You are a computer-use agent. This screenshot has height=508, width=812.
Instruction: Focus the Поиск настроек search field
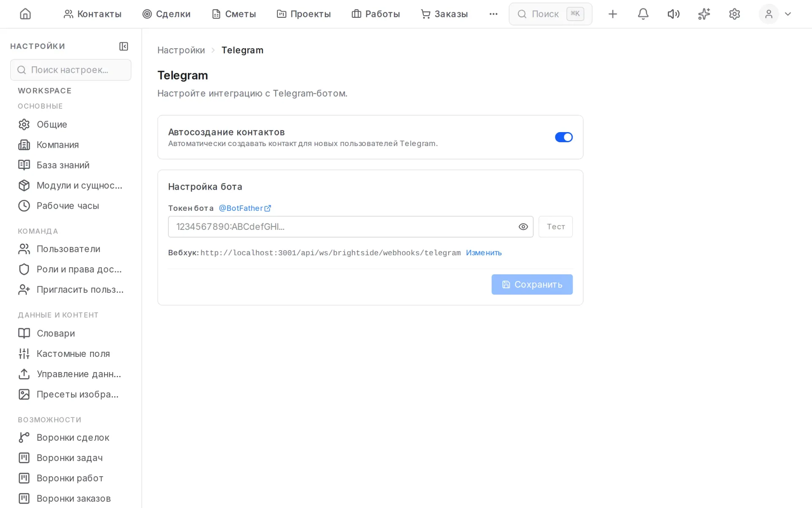point(71,70)
